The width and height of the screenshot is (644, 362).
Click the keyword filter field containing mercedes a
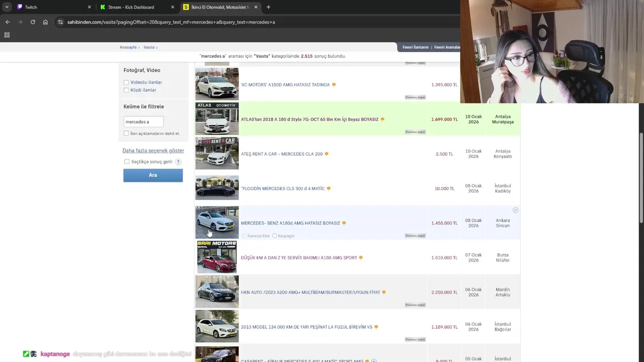[143, 122]
